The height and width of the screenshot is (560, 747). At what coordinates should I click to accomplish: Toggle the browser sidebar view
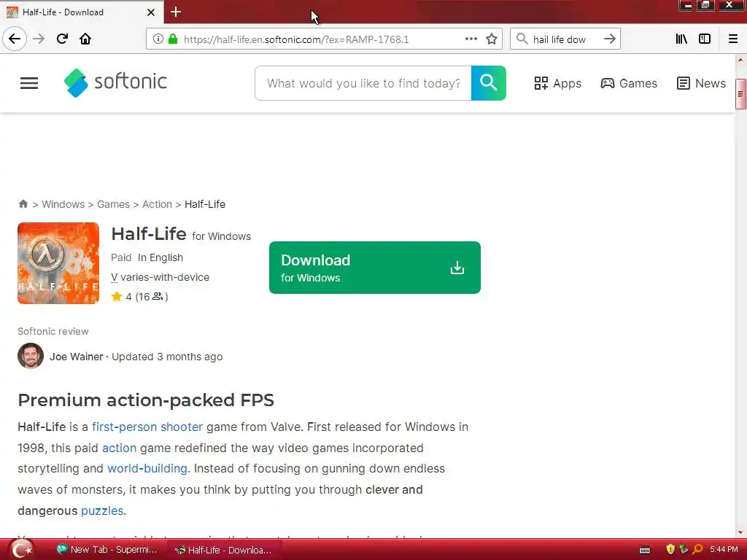click(705, 39)
